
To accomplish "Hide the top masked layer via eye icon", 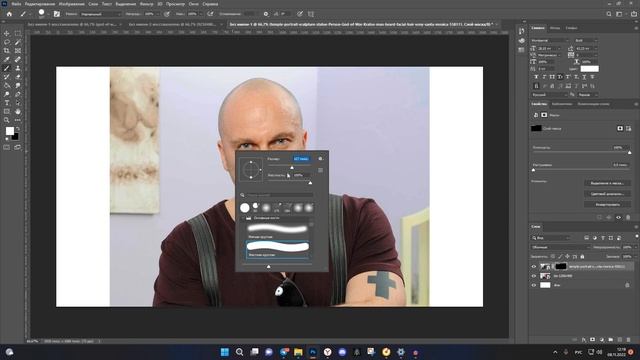I will (533, 267).
